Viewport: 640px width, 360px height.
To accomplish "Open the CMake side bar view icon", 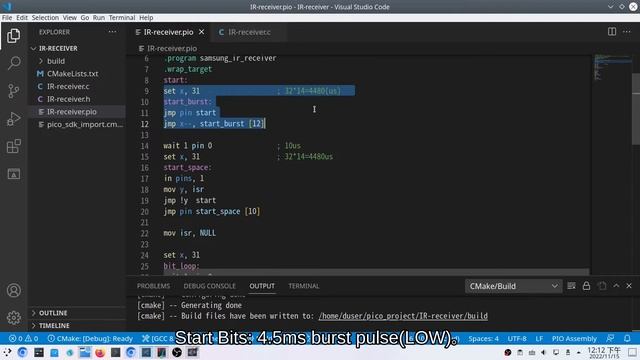I will (13, 174).
